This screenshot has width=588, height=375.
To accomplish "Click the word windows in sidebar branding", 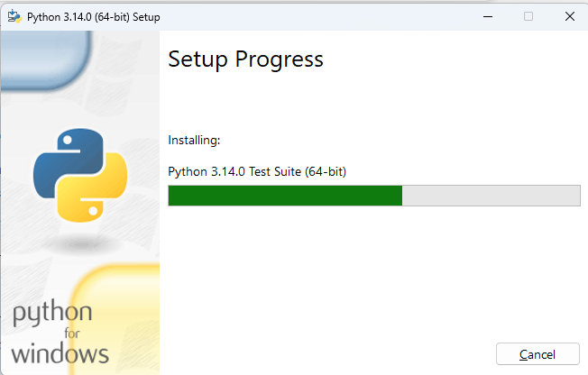I will coord(60,354).
